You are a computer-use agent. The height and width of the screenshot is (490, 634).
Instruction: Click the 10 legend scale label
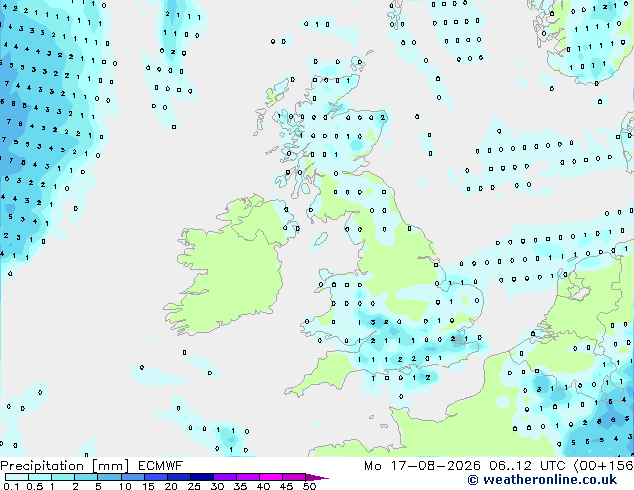(x=125, y=486)
